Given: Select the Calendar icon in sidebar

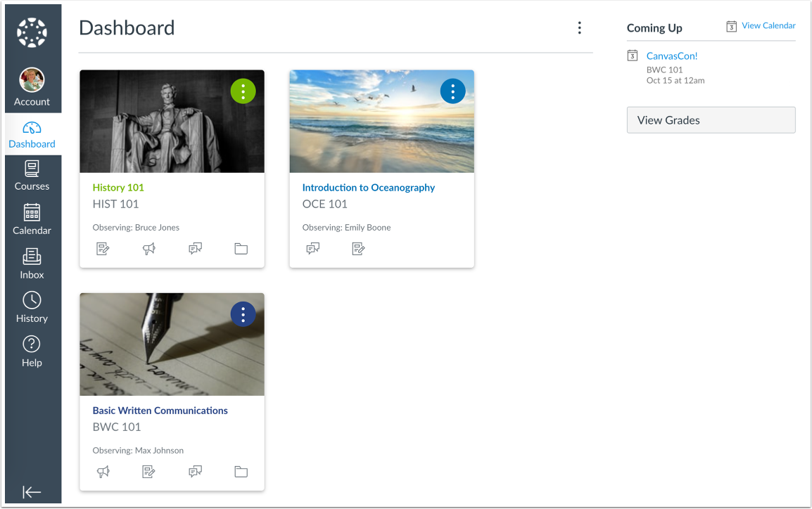Looking at the screenshot, I should click(32, 218).
